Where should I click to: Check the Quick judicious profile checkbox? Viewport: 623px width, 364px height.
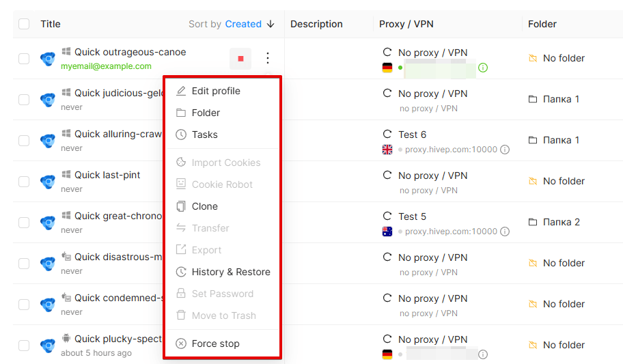click(x=24, y=99)
